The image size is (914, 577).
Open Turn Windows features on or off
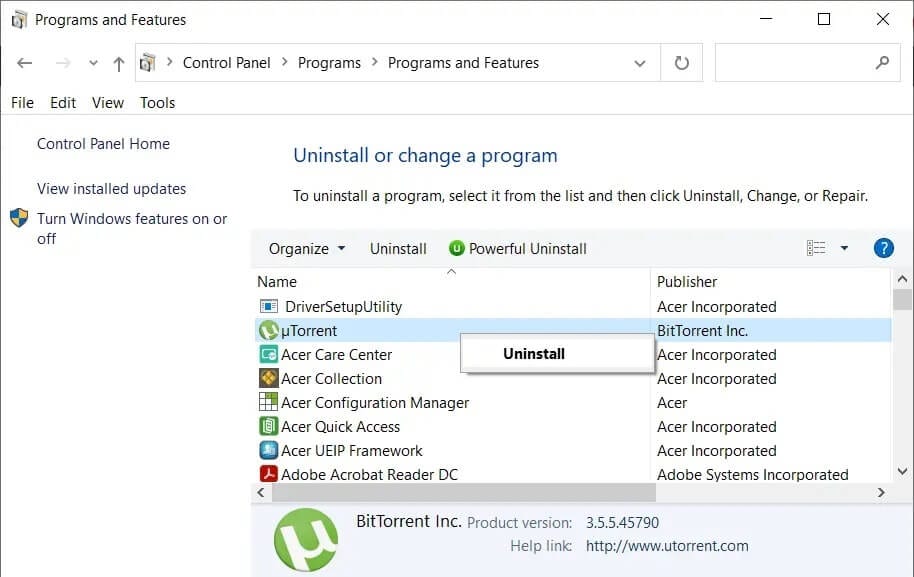coord(132,228)
